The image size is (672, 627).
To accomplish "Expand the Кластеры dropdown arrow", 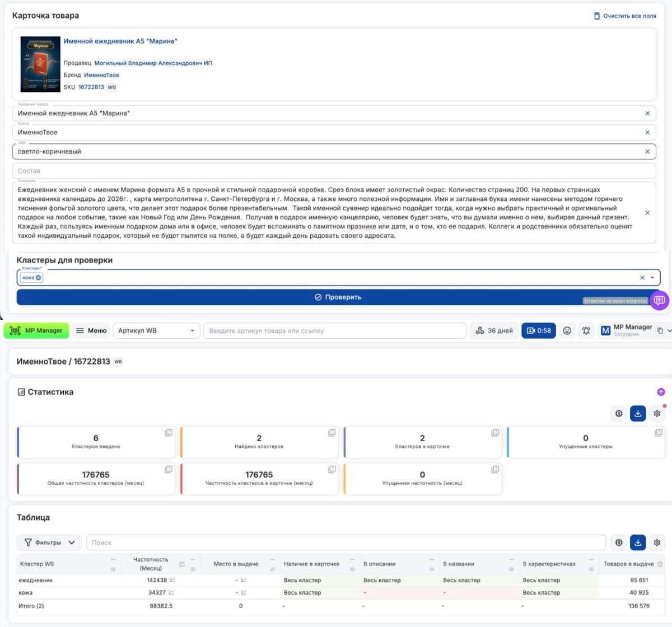I will pos(652,278).
